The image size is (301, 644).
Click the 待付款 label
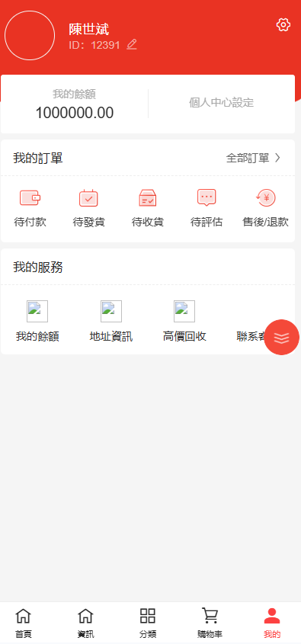coord(30,223)
